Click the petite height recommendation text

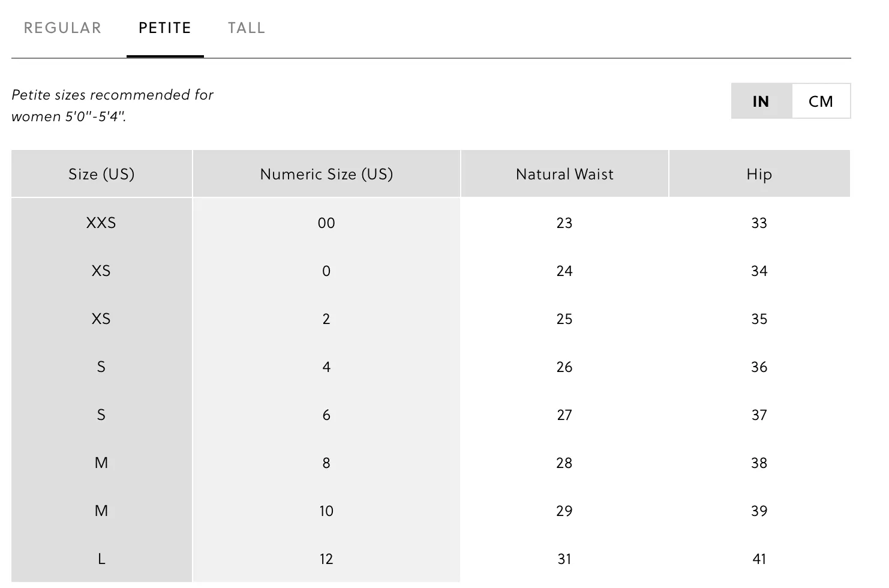tap(113, 106)
